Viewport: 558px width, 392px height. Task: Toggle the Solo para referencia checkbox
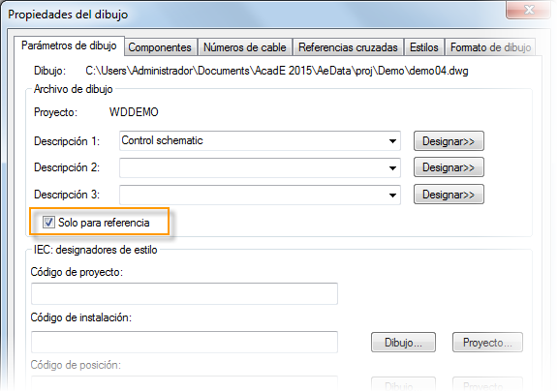(x=48, y=223)
